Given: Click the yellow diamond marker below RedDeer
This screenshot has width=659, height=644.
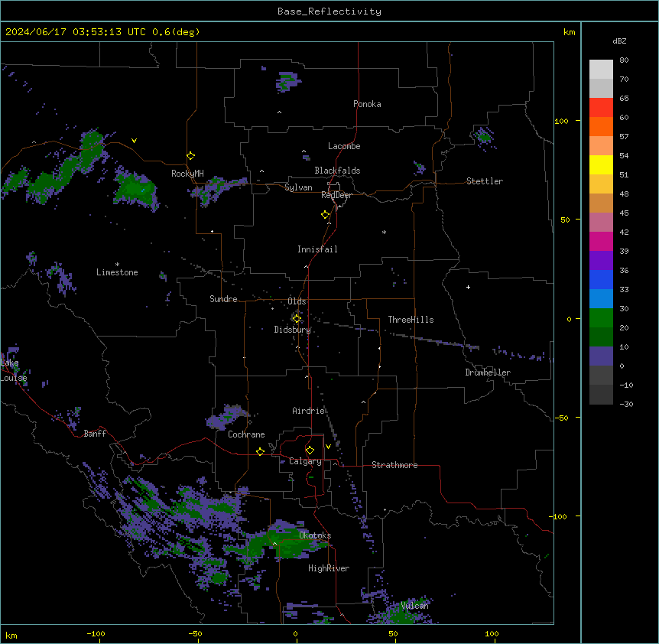Looking at the screenshot, I should click(x=326, y=215).
